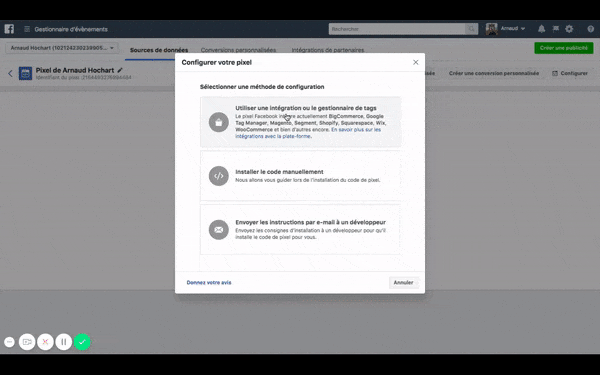The width and height of the screenshot is (600, 375).
Task: Choose Installer le code manuellement option
Action: tap(300, 176)
